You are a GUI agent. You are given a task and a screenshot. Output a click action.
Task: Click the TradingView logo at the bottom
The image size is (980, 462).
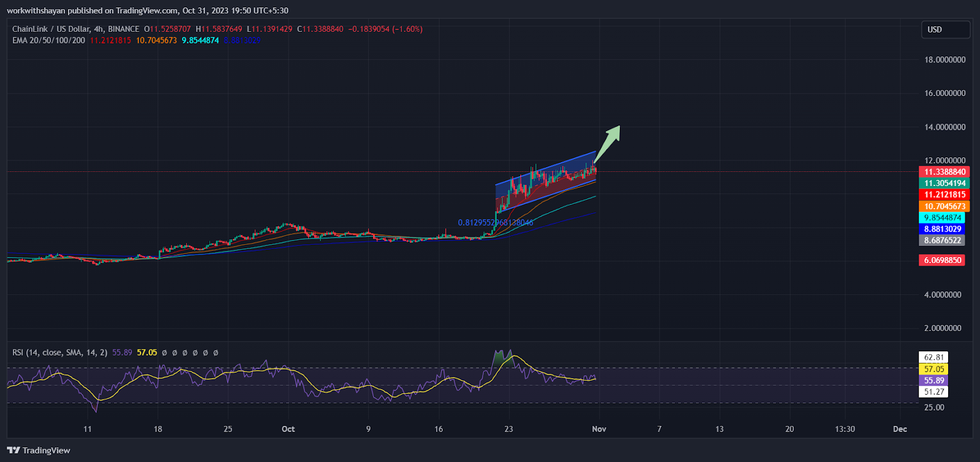point(39,450)
